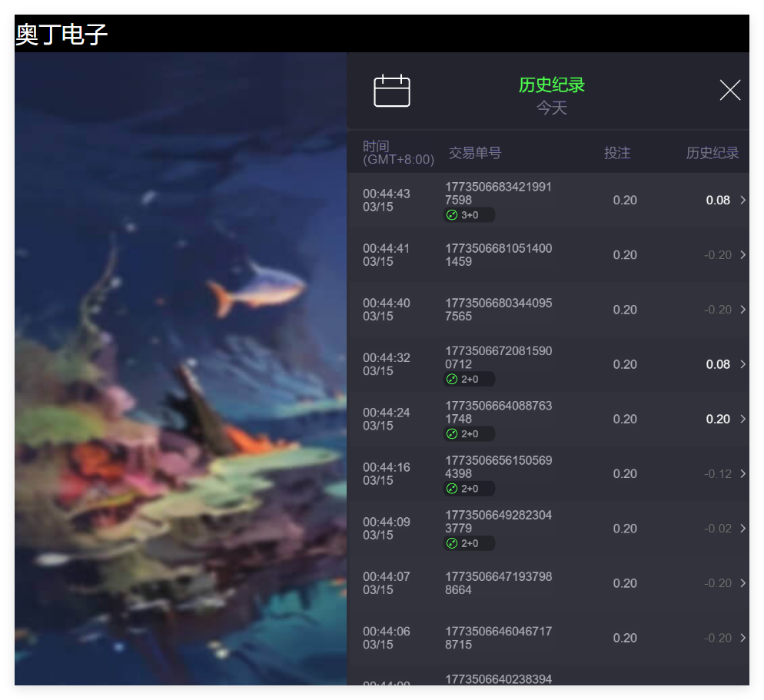Close the history records panel
The width and height of the screenshot is (764, 700).
[729, 90]
